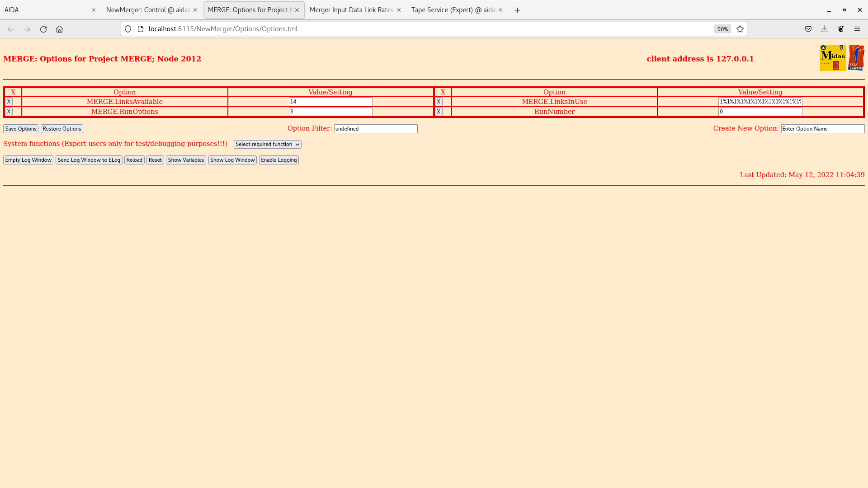
Task: Open the Firefox application menu icon
Action: tap(857, 29)
